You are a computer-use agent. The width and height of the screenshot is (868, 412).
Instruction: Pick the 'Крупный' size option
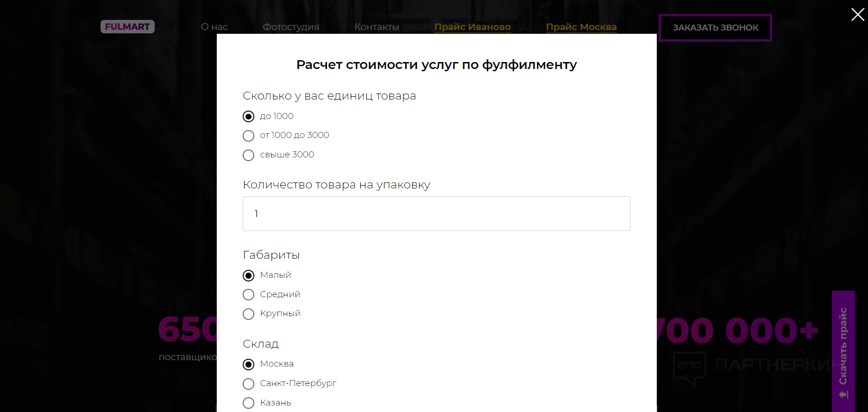pyautogui.click(x=249, y=314)
